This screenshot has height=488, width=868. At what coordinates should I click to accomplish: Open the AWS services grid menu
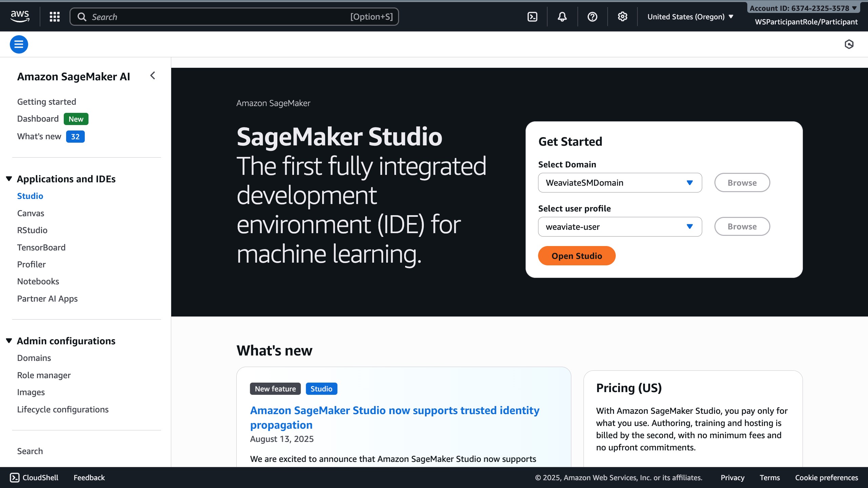[x=55, y=17]
